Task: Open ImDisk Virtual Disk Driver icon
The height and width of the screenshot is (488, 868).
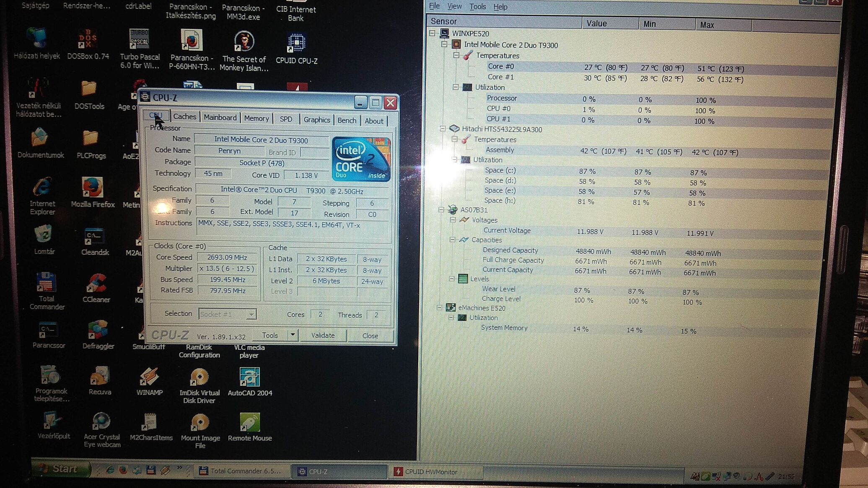Action: click(200, 386)
